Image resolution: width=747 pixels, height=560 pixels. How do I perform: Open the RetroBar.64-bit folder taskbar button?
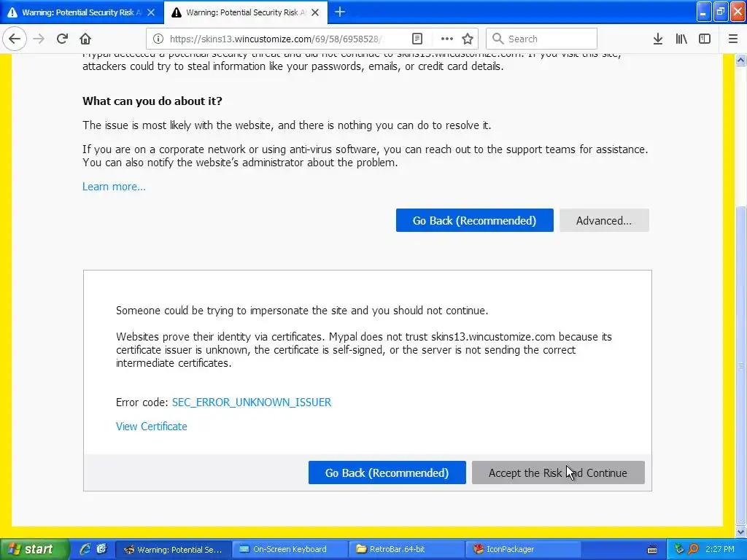pyautogui.click(x=406, y=550)
